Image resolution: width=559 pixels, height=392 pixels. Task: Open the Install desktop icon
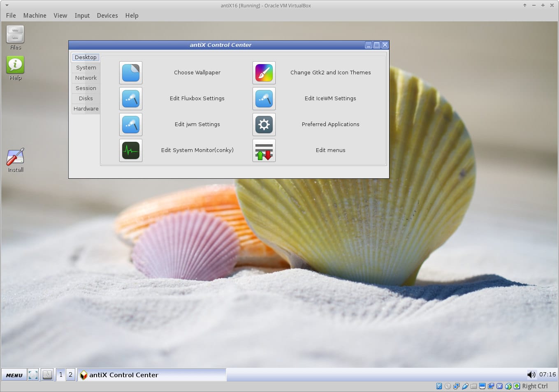point(15,158)
